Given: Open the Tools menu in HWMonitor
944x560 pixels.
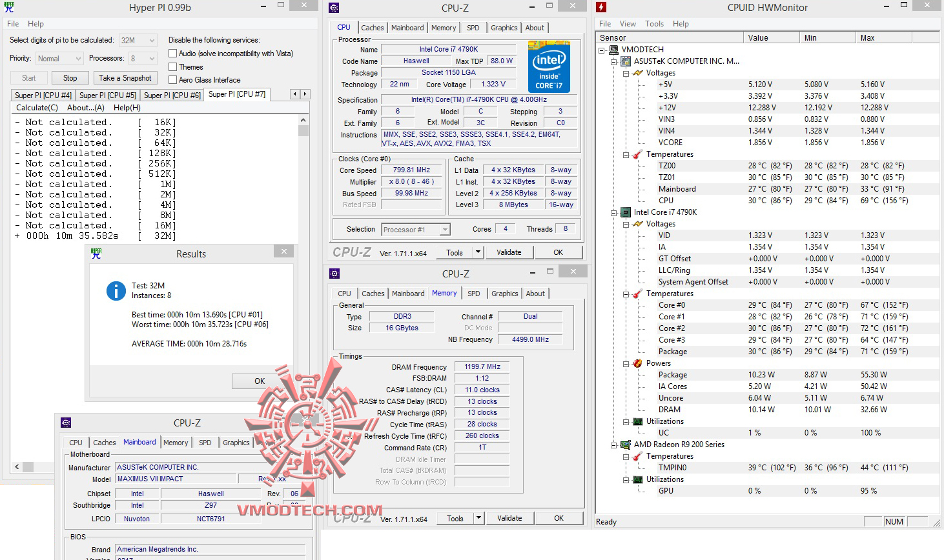Looking at the screenshot, I should 654,24.
